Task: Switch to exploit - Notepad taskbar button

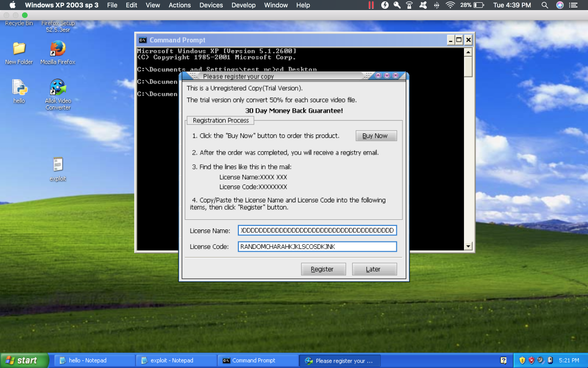Action: 176,361
